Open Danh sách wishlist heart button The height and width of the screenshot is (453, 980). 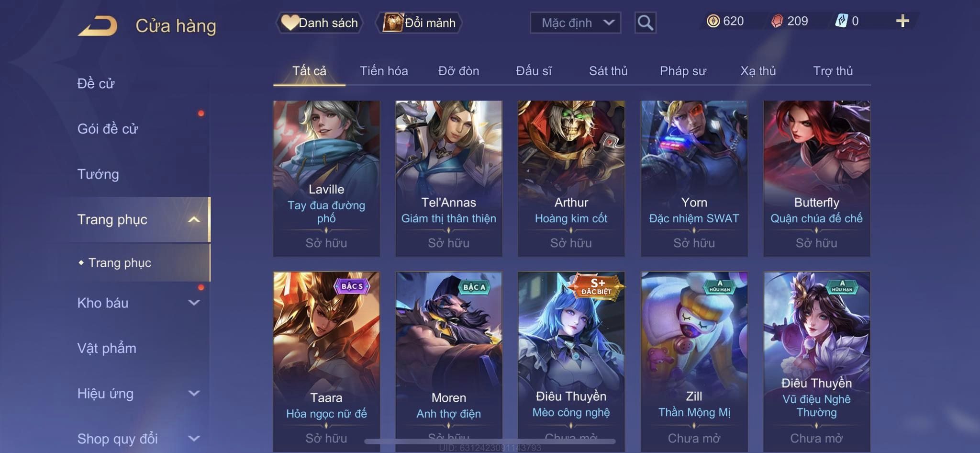[x=319, y=23]
